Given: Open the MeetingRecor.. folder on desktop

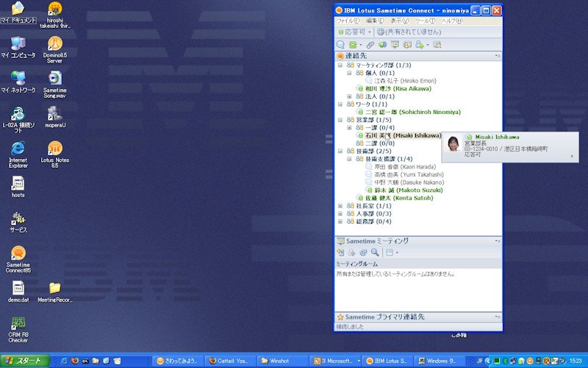Looking at the screenshot, I should pos(54,292).
